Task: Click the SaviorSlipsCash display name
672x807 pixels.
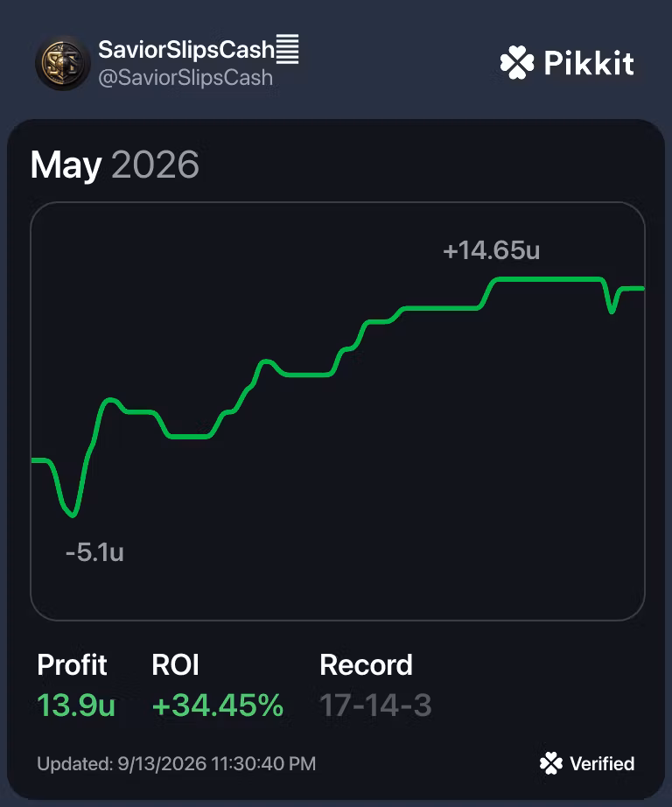Action: coord(186,50)
